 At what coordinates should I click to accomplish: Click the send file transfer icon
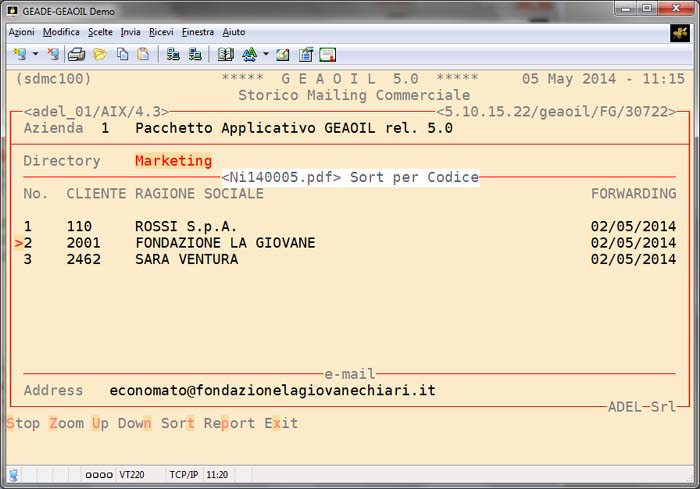[x=173, y=54]
